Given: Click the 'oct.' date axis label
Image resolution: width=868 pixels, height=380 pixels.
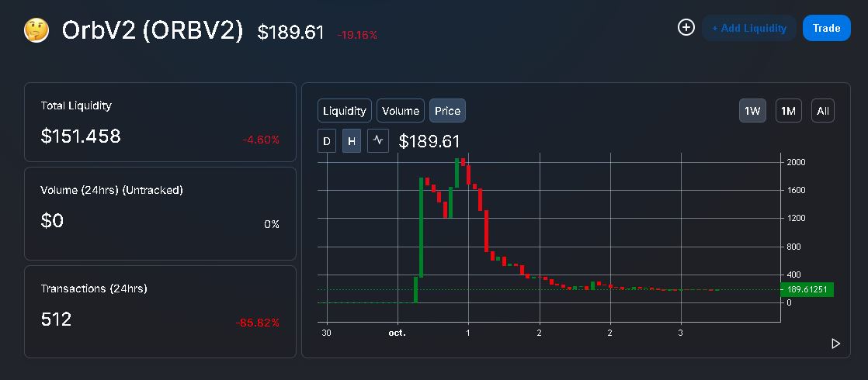Looking at the screenshot, I should coord(397,333).
